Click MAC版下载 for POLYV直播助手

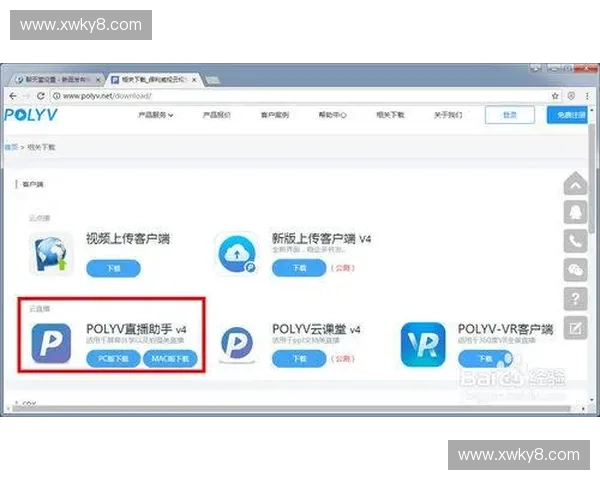tap(170, 359)
